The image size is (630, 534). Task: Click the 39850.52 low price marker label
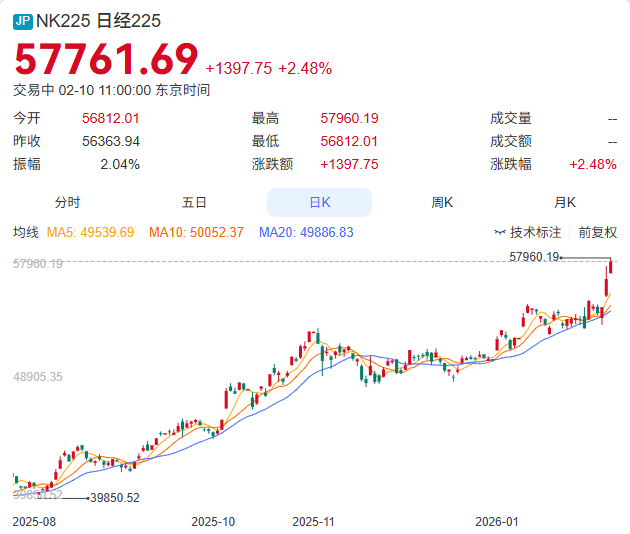[x=114, y=497]
